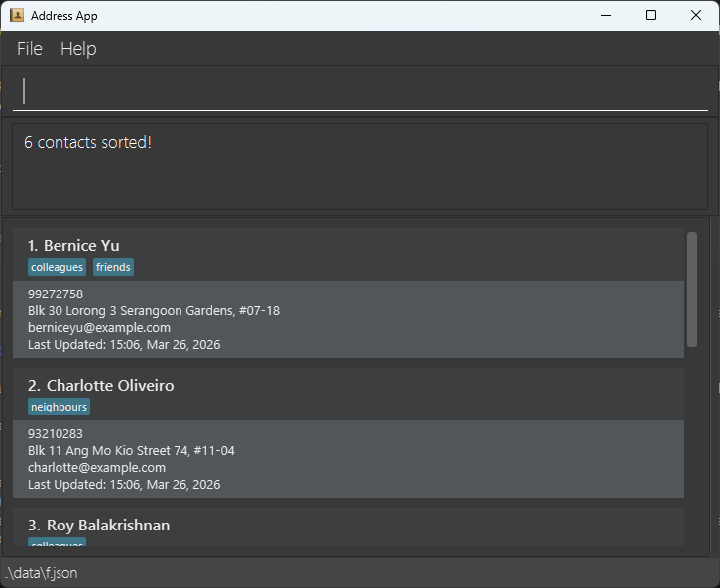Click the Address App title bar icon
Screen dimensions: 720x588
point(17,15)
